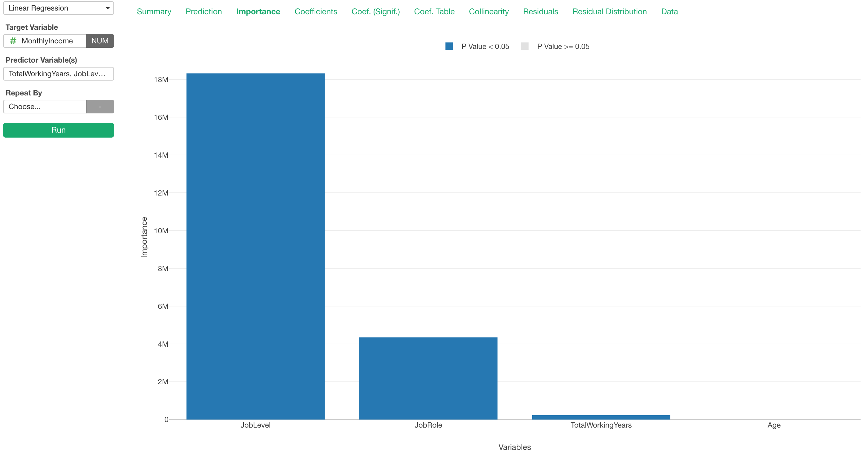Check the Collinearity tab

[x=489, y=11]
